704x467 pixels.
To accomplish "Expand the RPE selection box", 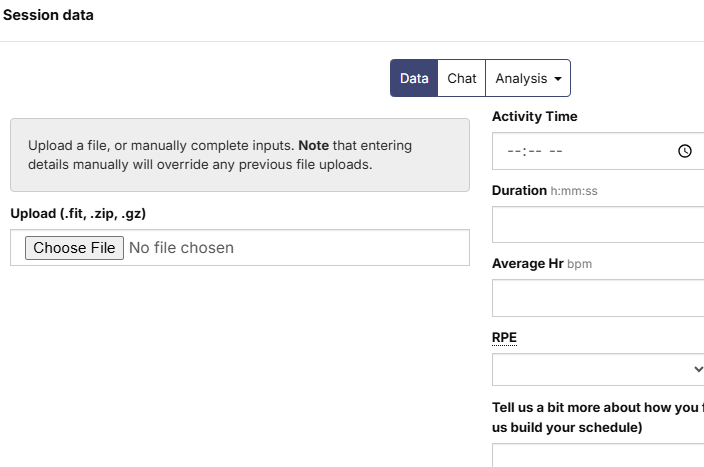I will 598,370.
